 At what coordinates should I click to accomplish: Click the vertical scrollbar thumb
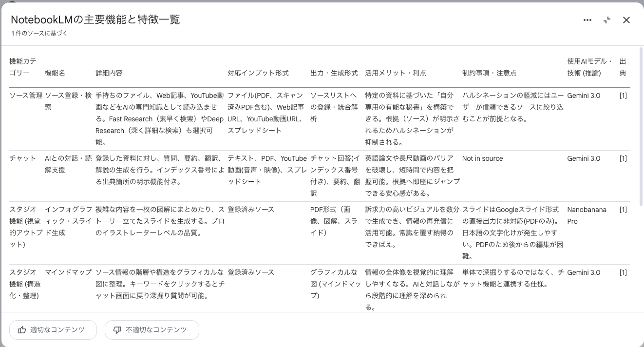641,127
